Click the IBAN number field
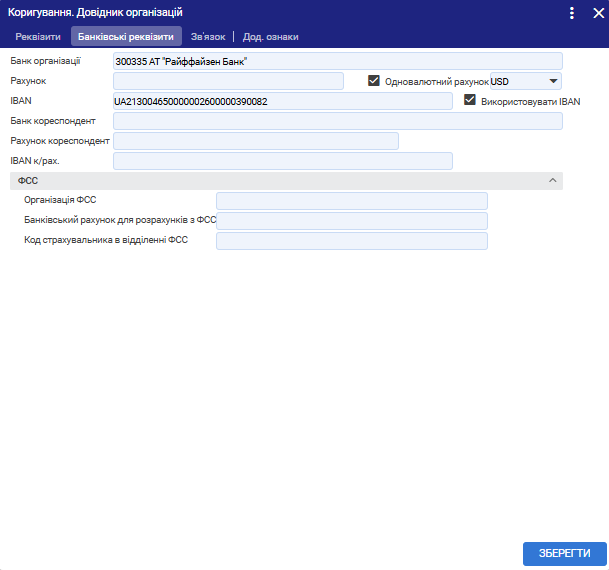 pos(283,101)
